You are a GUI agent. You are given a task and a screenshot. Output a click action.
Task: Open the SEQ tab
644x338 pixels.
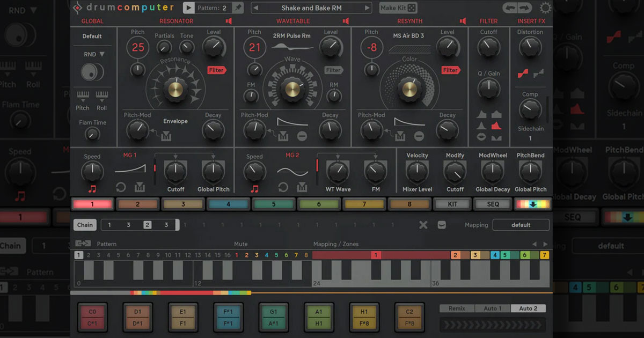point(493,204)
